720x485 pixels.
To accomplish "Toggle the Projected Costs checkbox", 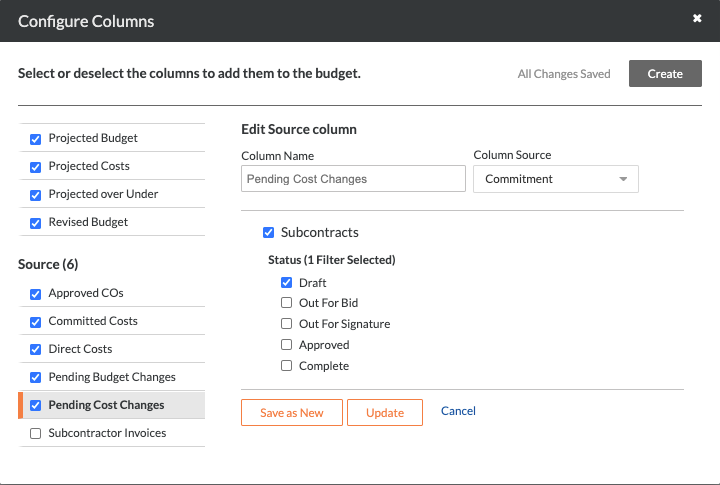I will pyautogui.click(x=35, y=167).
